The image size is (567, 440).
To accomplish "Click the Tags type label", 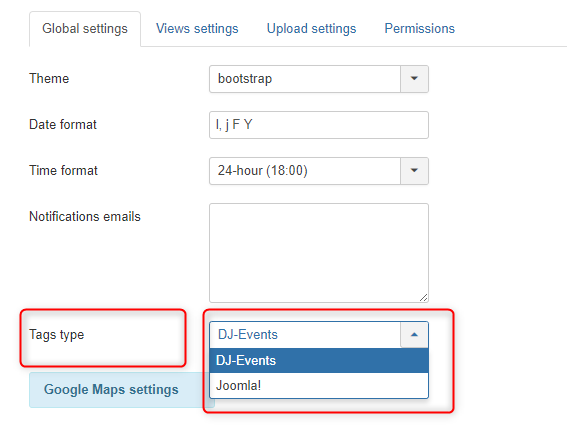I will point(56,335).
